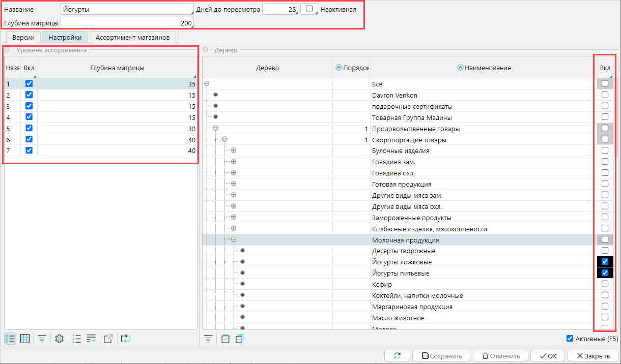Collapse the Молочная продукция tree node
Screen dimensions: 621x364
click(234, 240)
